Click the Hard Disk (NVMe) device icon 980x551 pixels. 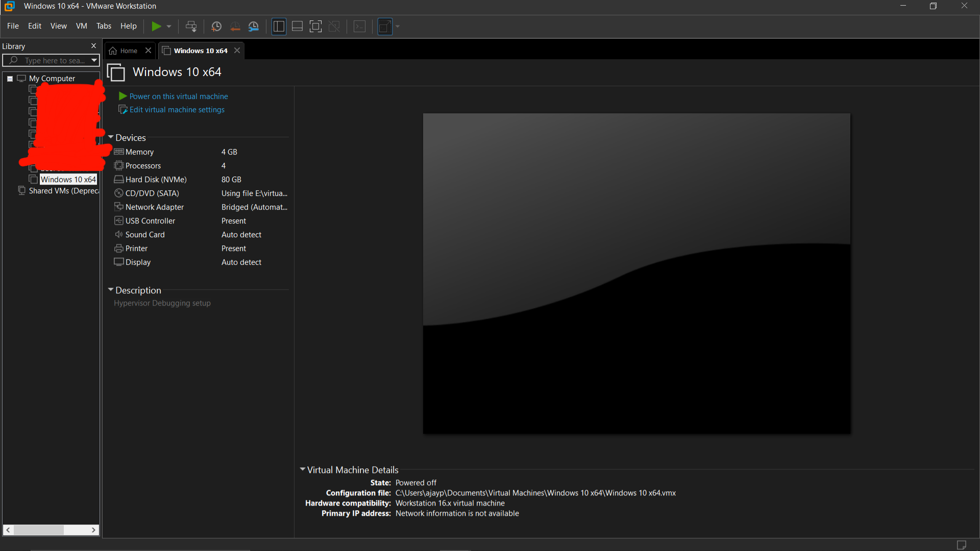[x=119, y=179]
